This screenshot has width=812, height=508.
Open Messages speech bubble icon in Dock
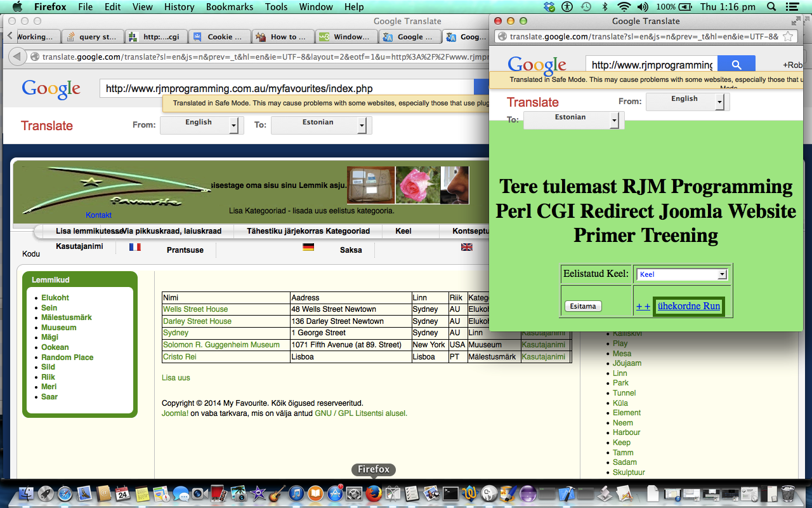[181, 493]
